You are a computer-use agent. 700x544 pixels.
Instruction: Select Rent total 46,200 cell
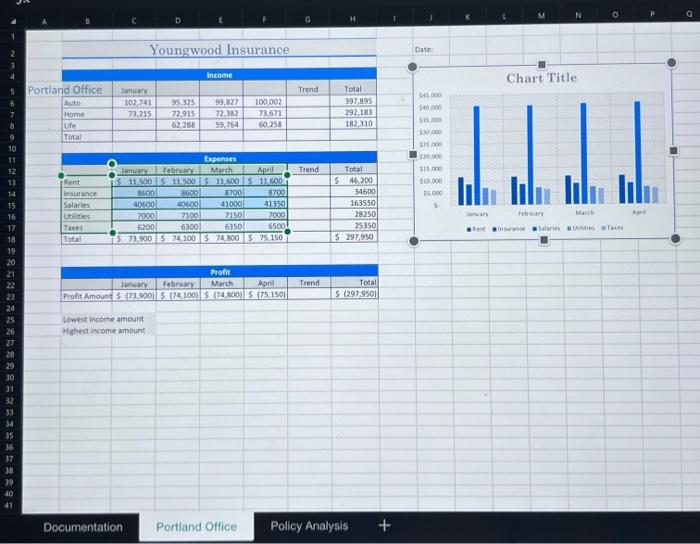(354, 180)
